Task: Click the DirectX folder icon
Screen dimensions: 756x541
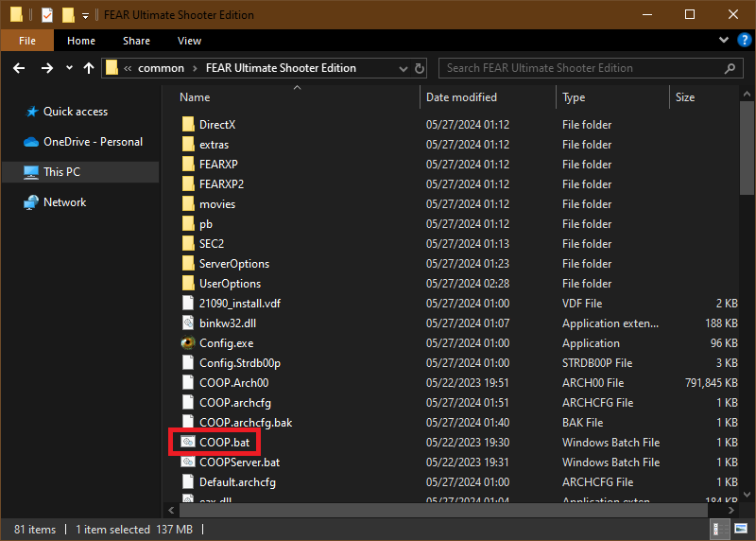Action: click(x=188, y=125)
